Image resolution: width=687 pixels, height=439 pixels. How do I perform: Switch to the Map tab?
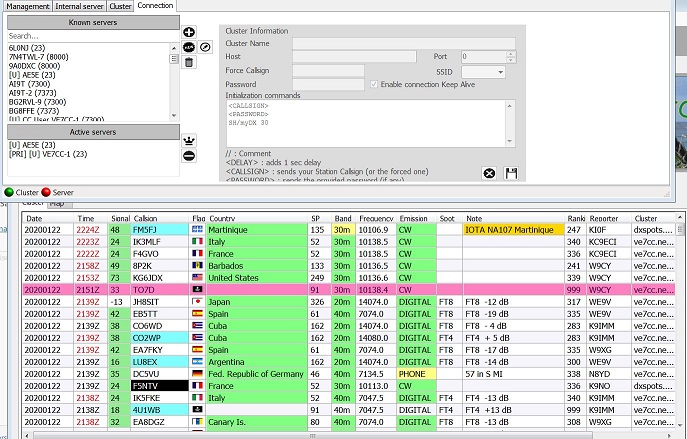coord(57,204)
